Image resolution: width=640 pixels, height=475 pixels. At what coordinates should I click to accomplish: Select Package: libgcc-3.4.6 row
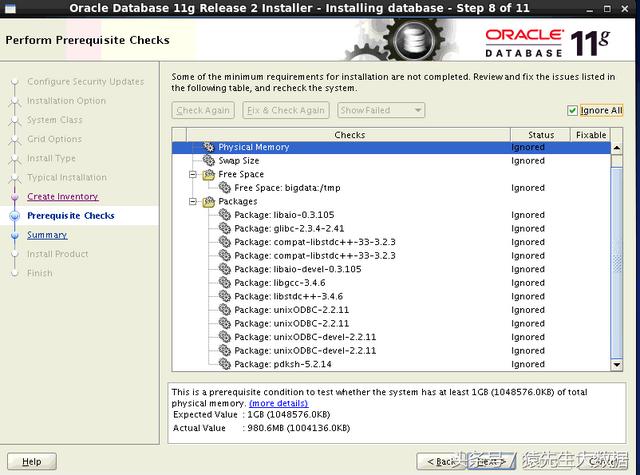[391, 282]
